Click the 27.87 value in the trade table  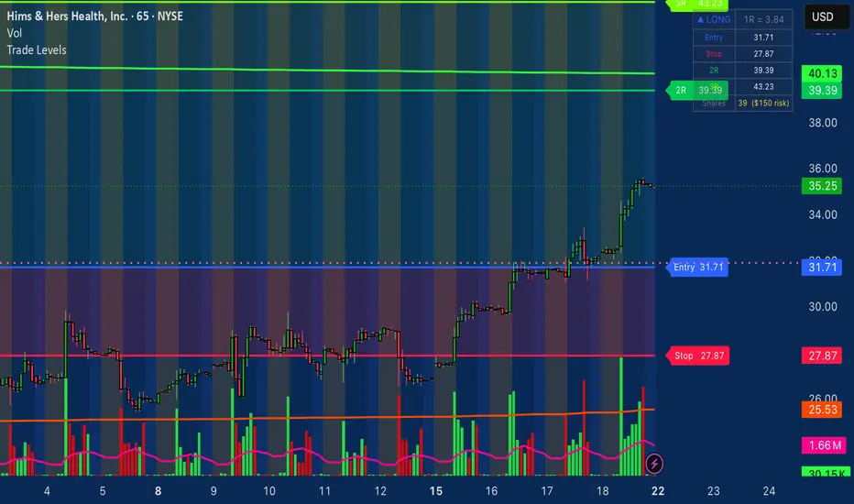click(763, 54)
